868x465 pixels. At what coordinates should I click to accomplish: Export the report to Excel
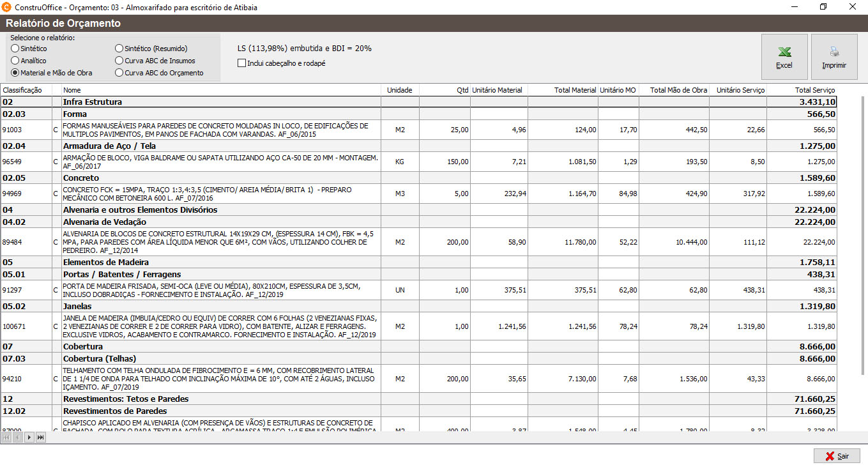coord(784,57)
